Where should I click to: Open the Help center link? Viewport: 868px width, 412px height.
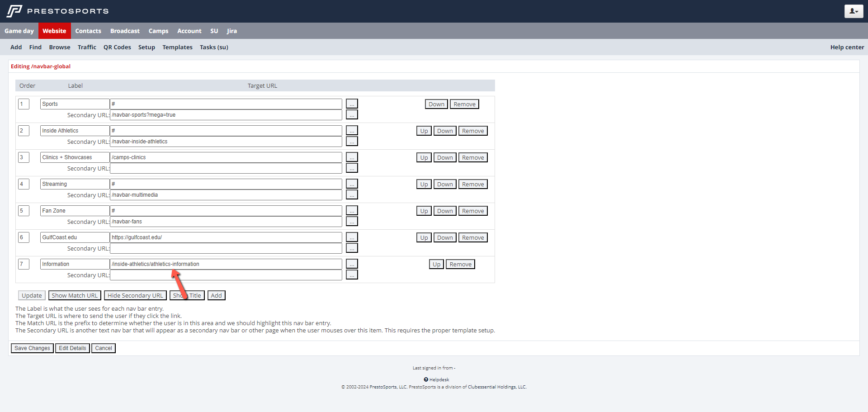pos(847,47)
